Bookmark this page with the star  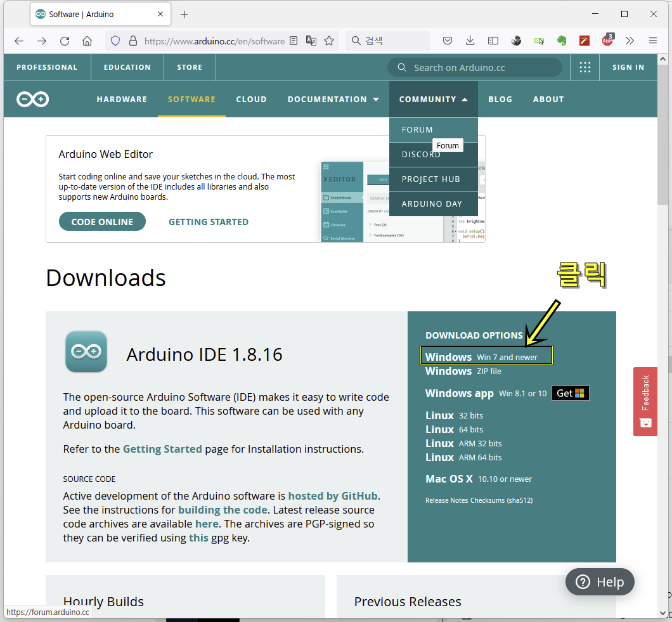click(329, 41)
